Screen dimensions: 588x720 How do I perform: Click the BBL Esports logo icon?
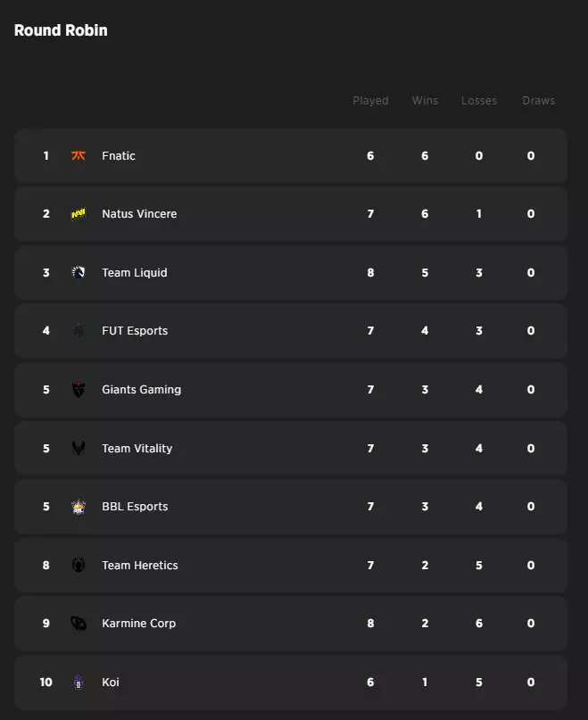pos(79,506)
